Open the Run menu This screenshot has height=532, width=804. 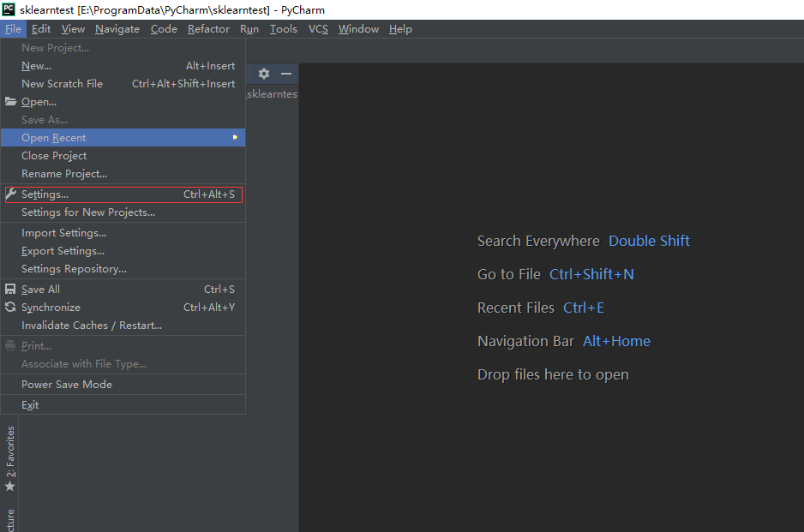click(x=249, y=29)
